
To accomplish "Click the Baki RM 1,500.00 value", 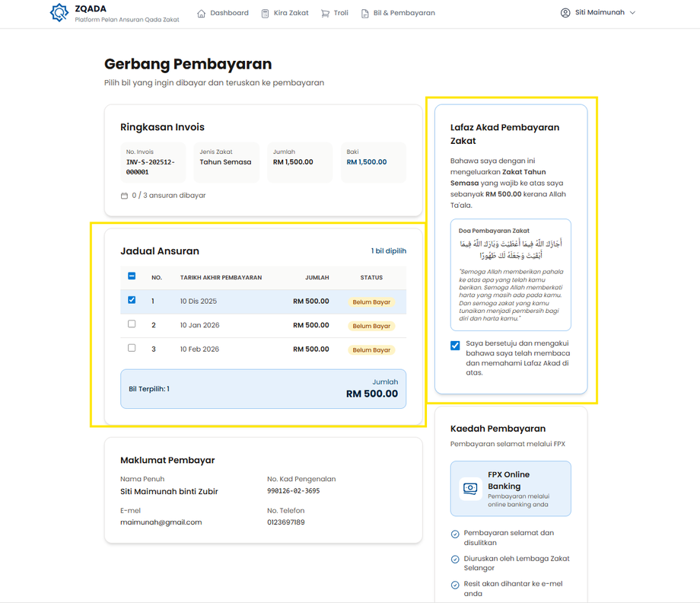I will pyautogui.click(x=367, y=162).
